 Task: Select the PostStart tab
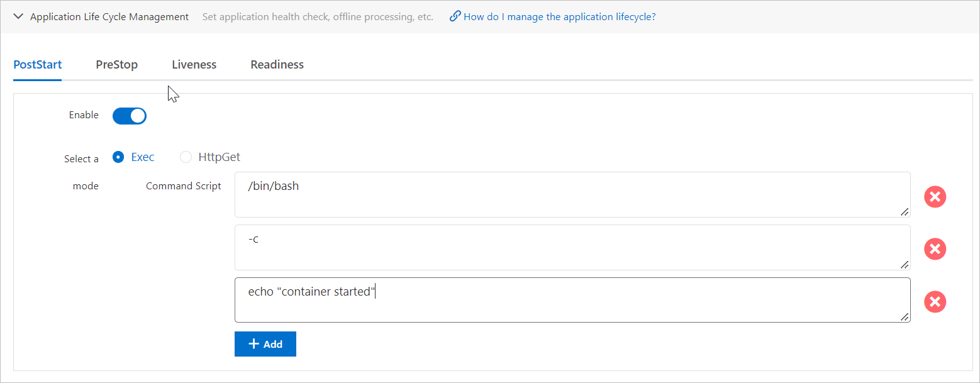click(37, 65)
